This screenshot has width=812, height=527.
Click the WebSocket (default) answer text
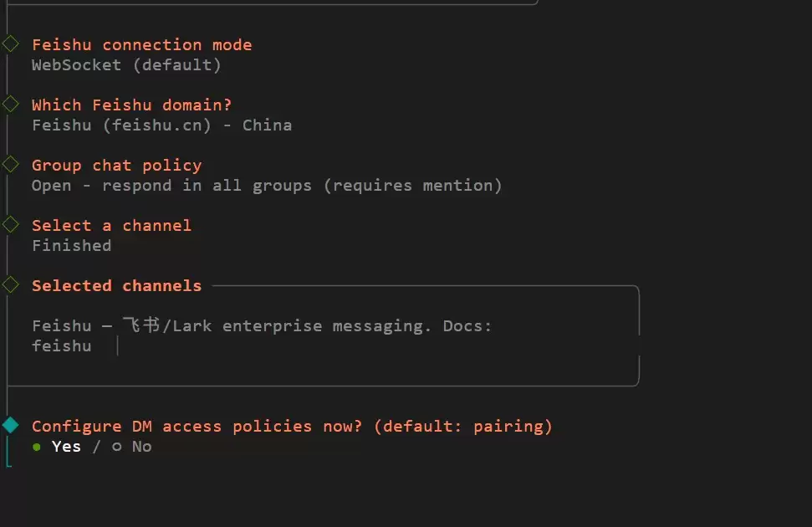(126, 65)
